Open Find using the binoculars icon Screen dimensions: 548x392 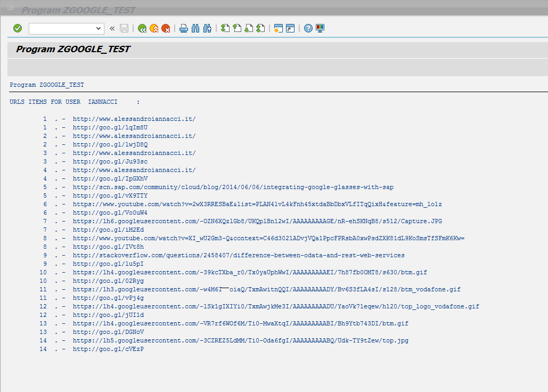tap(195, 28)
